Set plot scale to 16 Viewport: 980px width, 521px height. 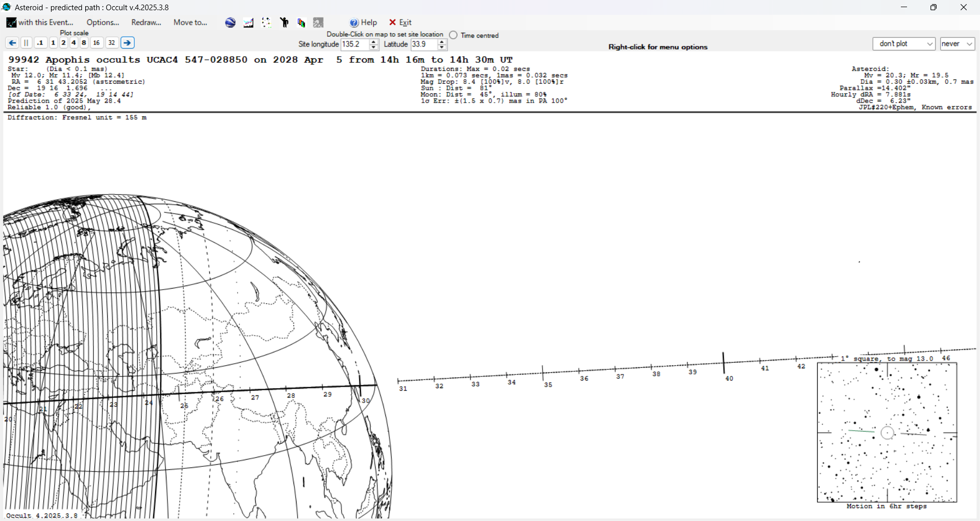(x=96, y=43)
